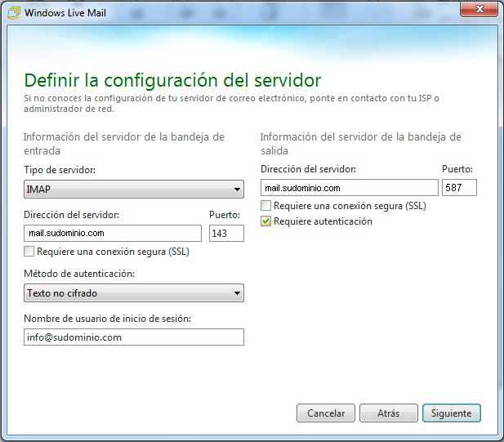
Task: Go back with the Atrás button
Action: [x=389, y=413]
